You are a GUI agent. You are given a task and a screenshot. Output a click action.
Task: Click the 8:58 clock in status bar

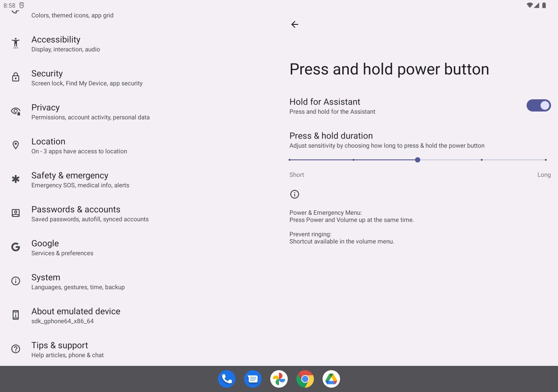[x=9, y=6]
